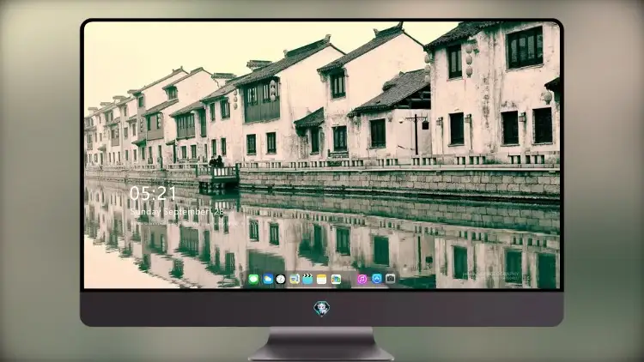Open the Clock app in the dock
The width and height of the screenshot is (644, 362).
[281, 280]
